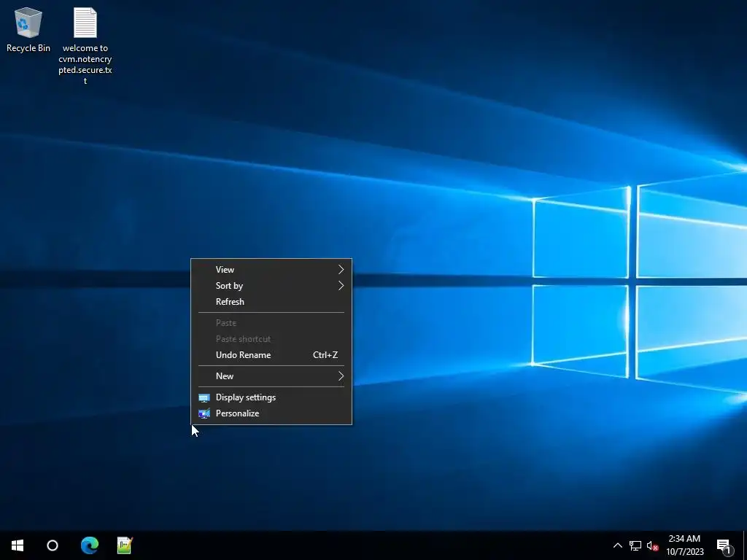747x560 pixels.
Task: Click the Personalize menu icon
Action: click(204, 414)
